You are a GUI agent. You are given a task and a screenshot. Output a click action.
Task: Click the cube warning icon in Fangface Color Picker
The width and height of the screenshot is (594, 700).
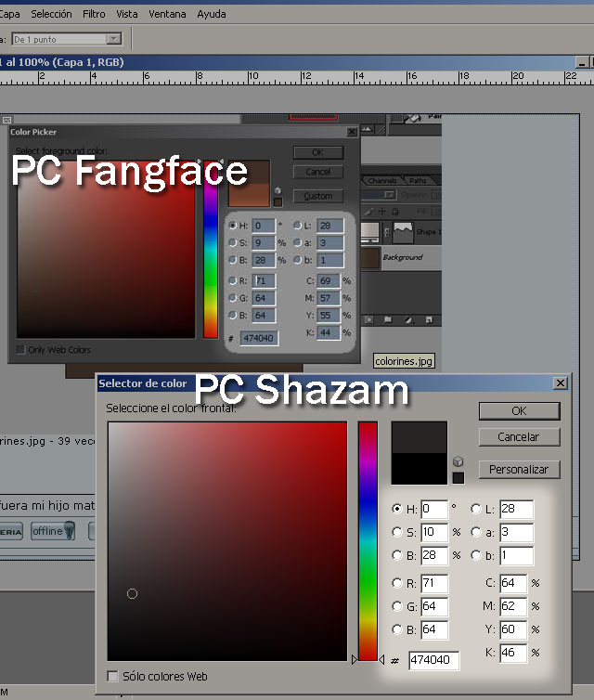pyautogui.click(x=278, y=190)
